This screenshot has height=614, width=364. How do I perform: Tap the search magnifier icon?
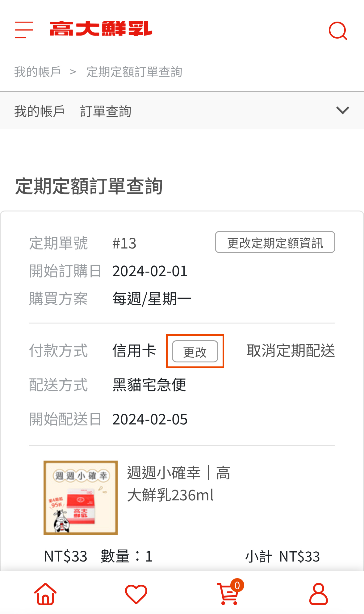[338, 31]
